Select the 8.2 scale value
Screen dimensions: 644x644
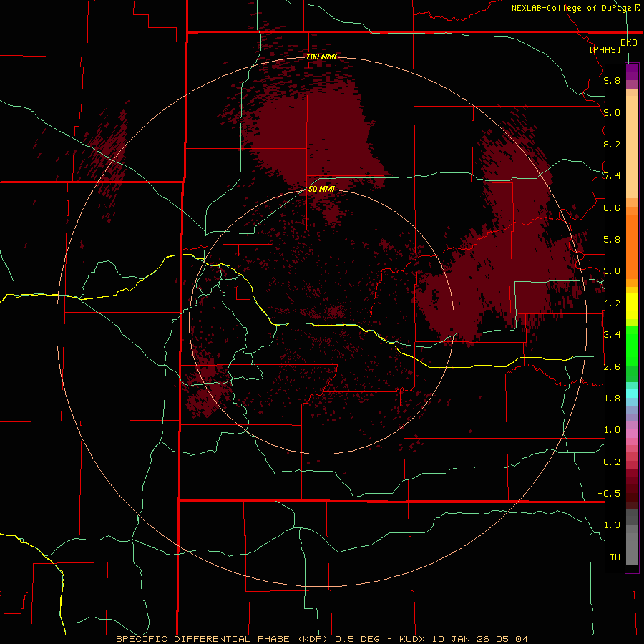612,145
